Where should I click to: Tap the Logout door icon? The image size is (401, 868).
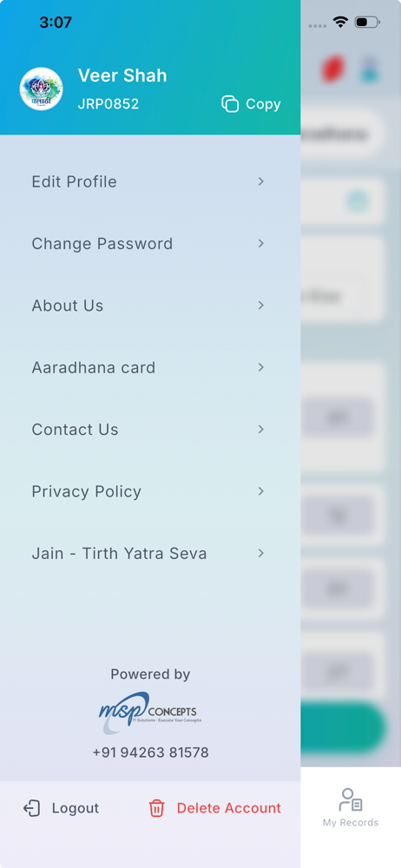coord(31,808)
